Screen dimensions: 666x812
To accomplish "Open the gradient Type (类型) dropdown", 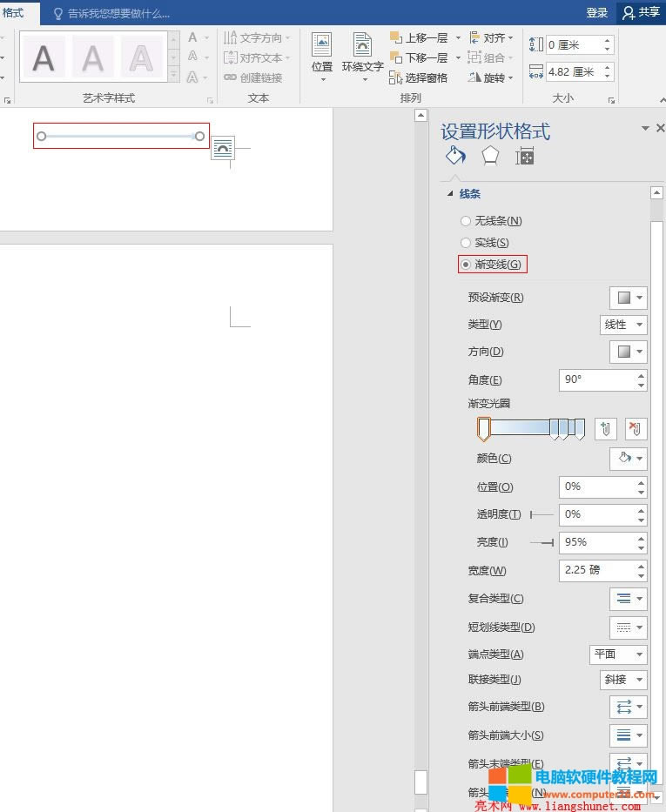I will point(623,325).
